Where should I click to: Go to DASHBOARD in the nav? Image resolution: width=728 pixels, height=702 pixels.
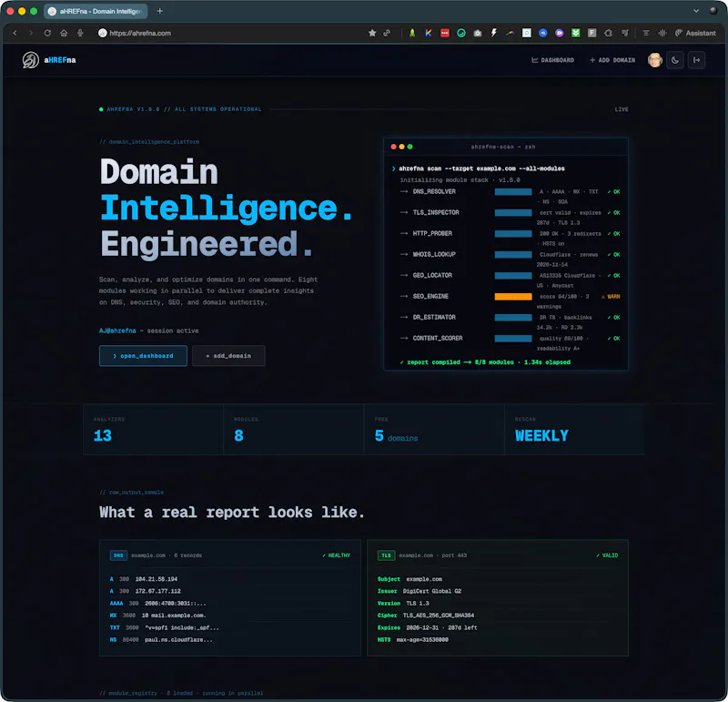coord(552,60)
